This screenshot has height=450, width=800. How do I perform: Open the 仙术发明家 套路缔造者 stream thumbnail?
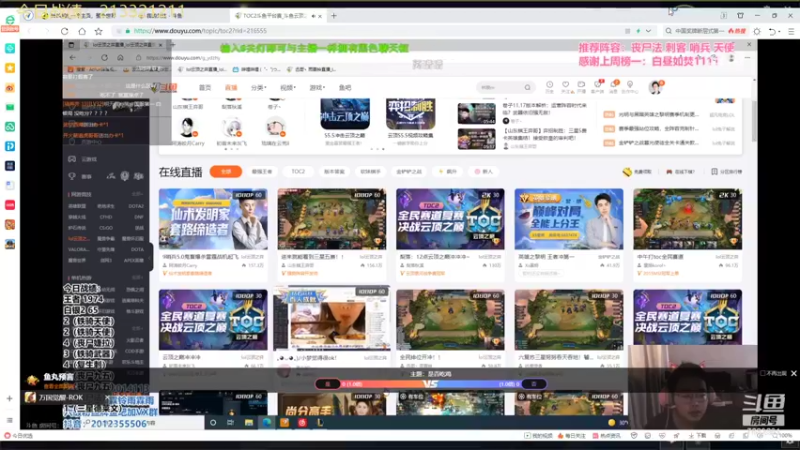point(213,219)
